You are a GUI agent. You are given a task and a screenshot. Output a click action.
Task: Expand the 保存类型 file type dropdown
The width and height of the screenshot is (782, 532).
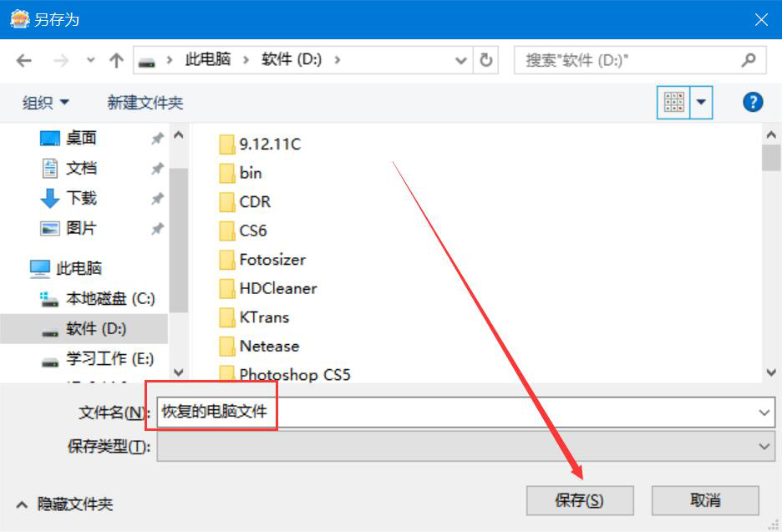coord(764,446)
